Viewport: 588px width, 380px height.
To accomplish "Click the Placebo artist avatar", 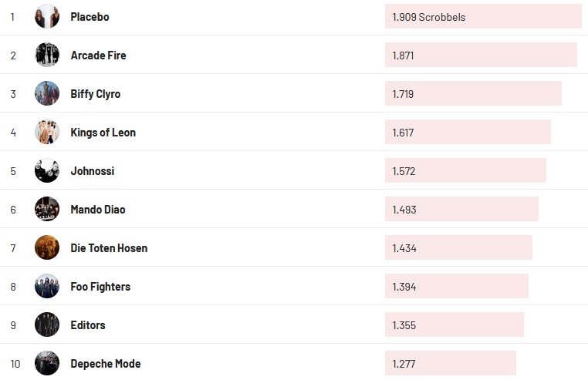I will pyautogui.click(x=47, y=16).
